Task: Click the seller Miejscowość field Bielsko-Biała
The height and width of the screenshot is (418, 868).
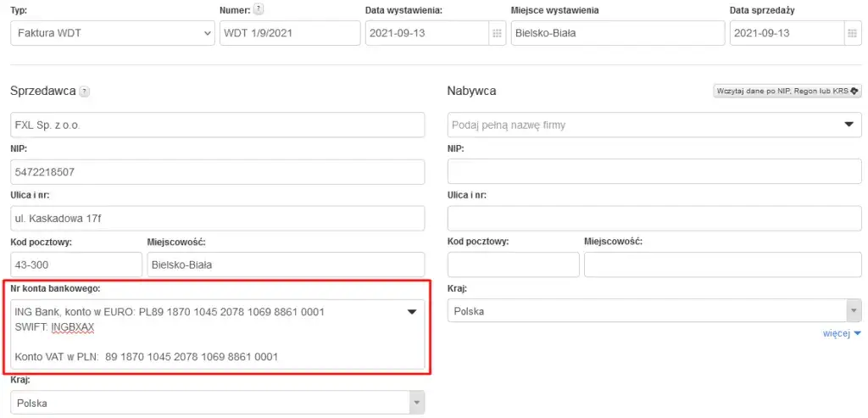Action: 286,265
